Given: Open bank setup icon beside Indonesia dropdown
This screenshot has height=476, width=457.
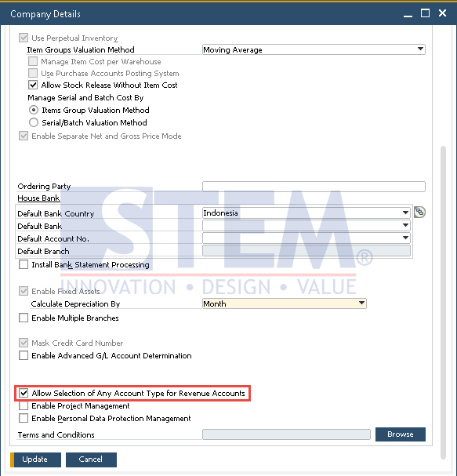Looking at the screenshot, I should [x=419, y=212].
